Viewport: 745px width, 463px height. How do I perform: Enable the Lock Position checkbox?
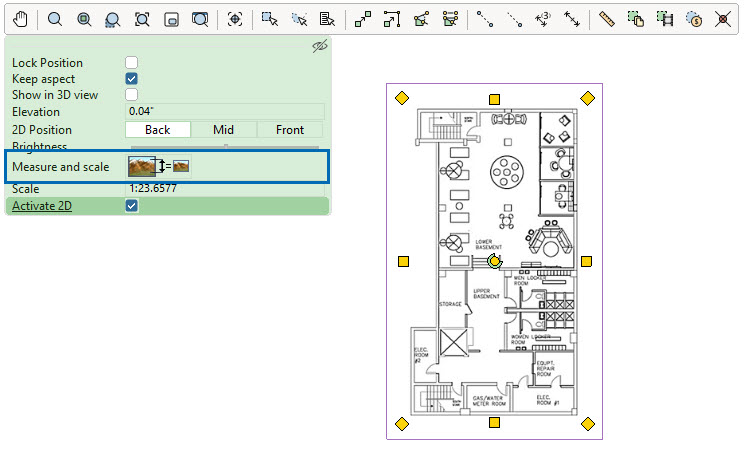132,62
